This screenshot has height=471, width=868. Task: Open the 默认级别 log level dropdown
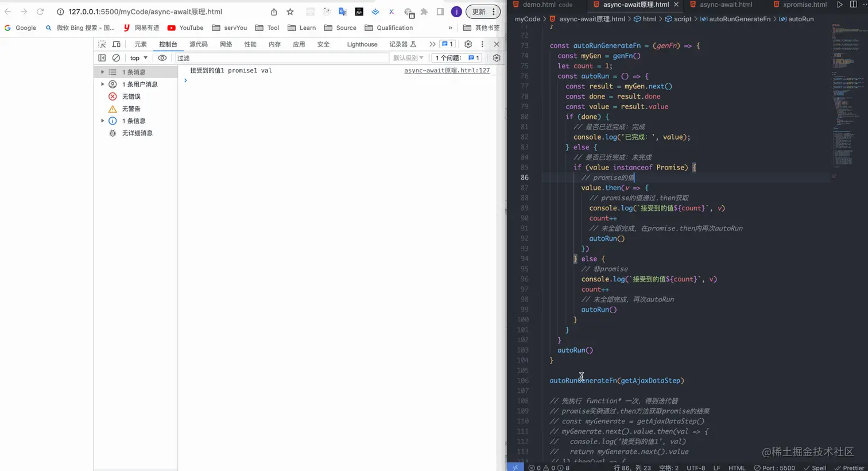click(408, 58)
